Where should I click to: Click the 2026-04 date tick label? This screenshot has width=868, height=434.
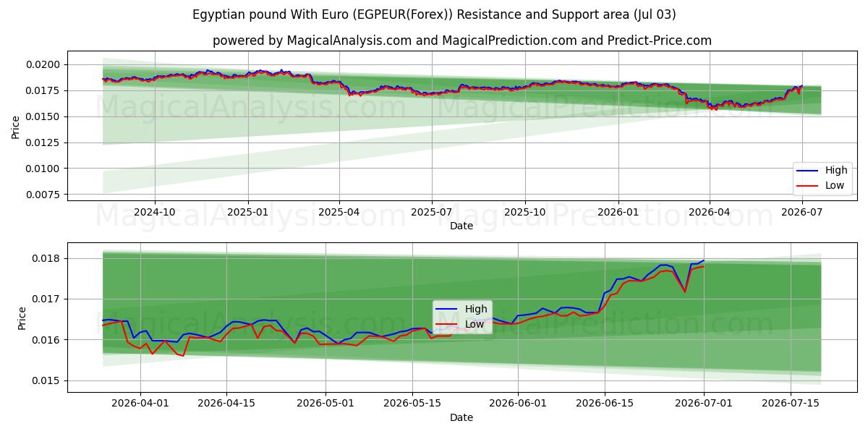click(x=710, y=212)
